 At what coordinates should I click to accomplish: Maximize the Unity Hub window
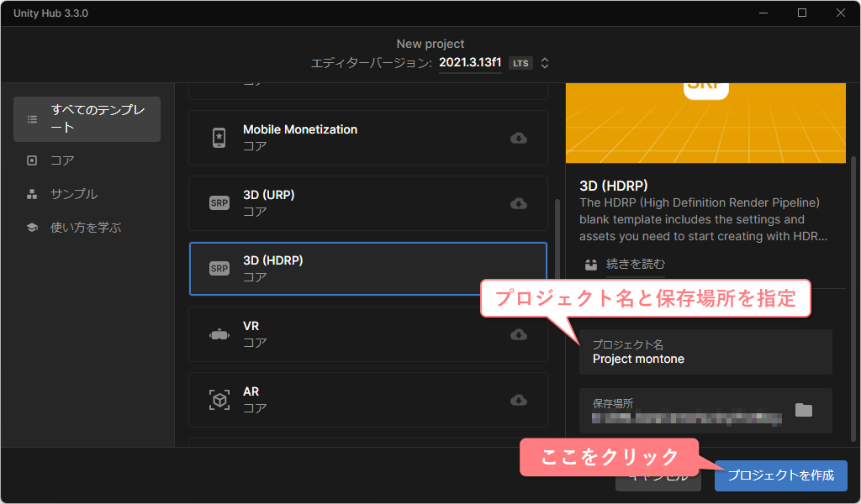pos(801,13)
